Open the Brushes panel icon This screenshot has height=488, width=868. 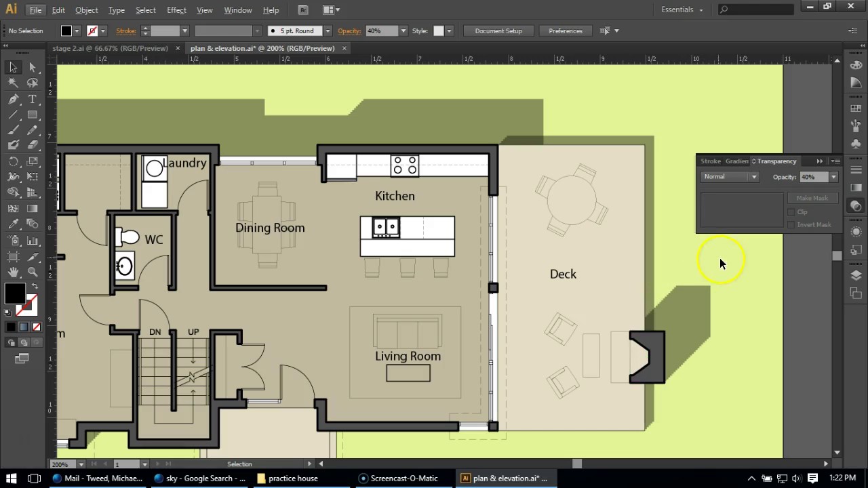[856, 126]
